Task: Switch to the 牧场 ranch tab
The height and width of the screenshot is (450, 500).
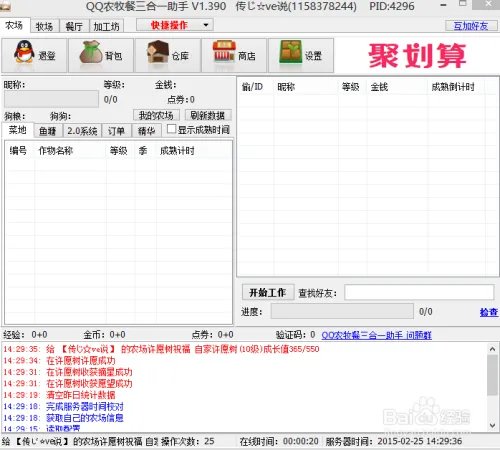Action: [44, 26]
